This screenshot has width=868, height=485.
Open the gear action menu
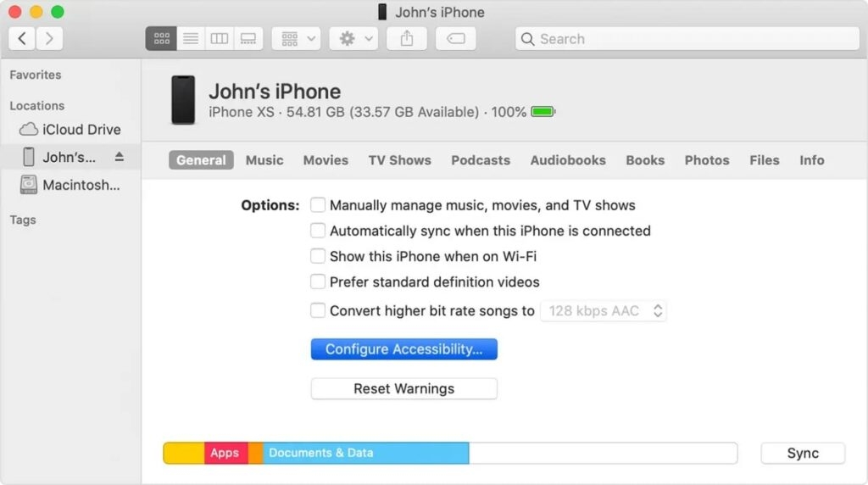point(353,38)
